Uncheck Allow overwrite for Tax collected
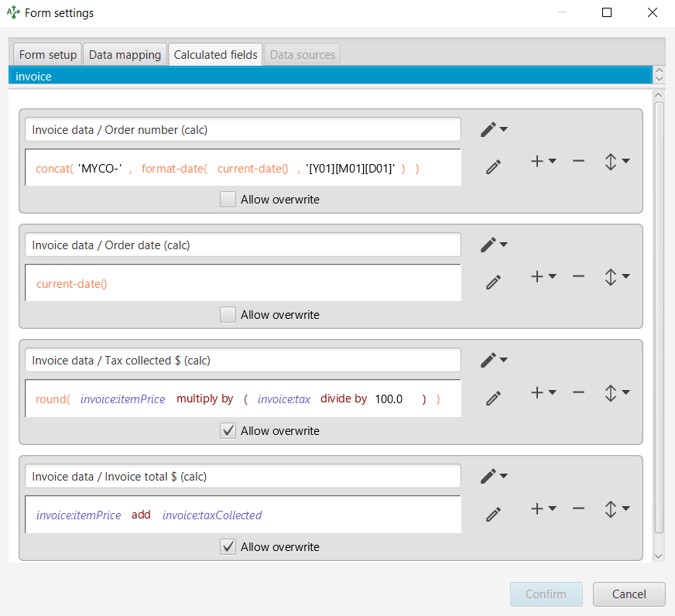This screenshot has width=675, height=616. pyautogui.click(x=228, y=431)
